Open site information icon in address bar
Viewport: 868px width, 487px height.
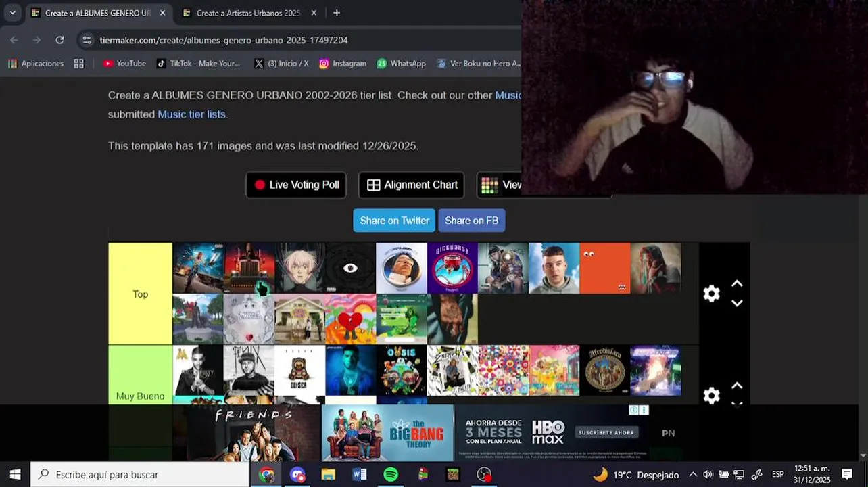pyautogui.click(x=87, y=40)
